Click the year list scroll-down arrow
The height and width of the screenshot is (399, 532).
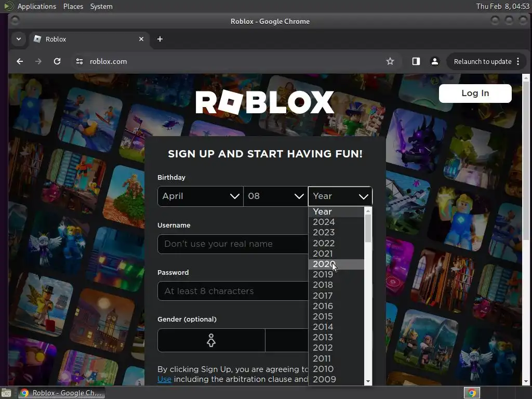[x=368, y=382]
